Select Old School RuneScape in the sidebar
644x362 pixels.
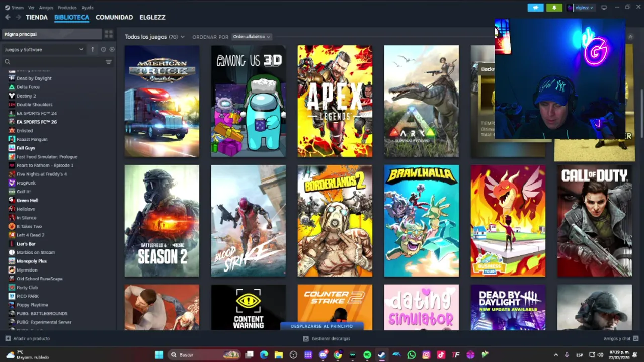pos(39,279)
